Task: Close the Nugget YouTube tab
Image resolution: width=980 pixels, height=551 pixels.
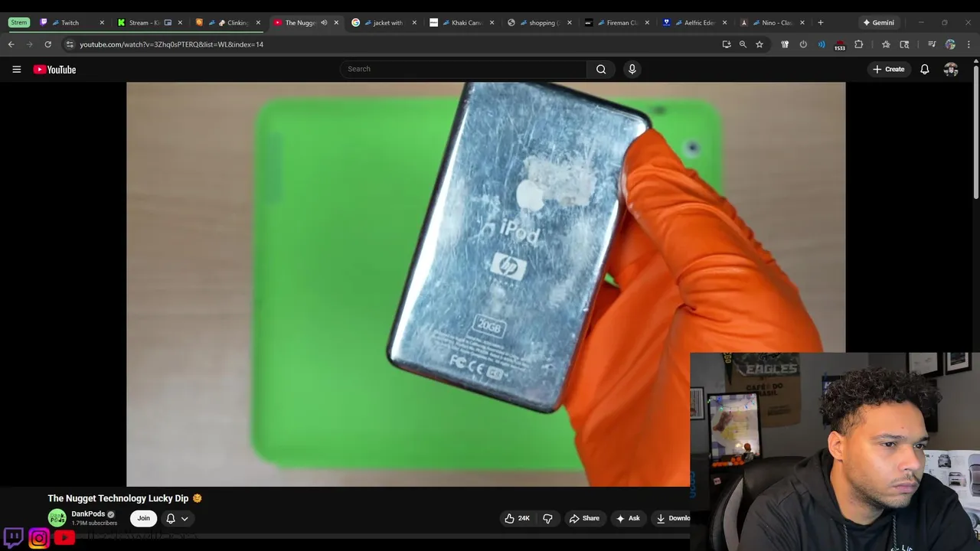Action: point(336,23)
